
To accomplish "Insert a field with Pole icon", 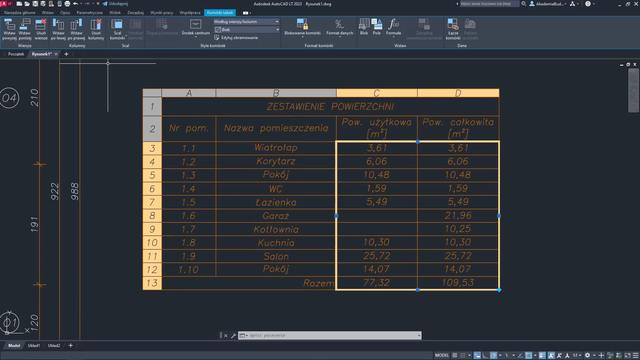I will point(377,27).
